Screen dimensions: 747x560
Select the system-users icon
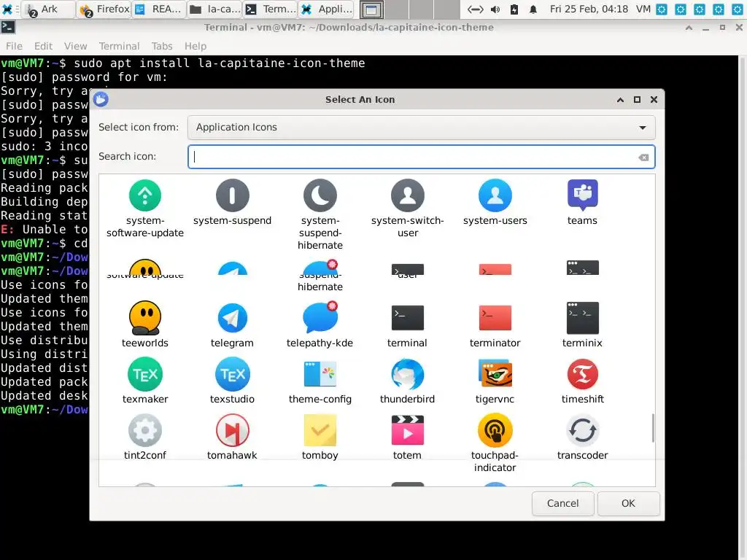click(495, 195)
